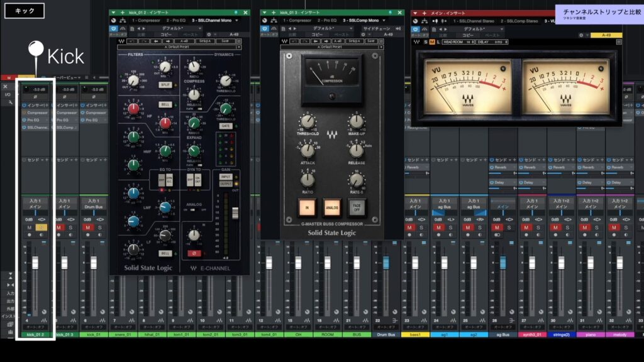The width and height of the screenshot is (644, 362).
Task: Toggle the HF BELL button on E-Channel
Action: (165, 105)
